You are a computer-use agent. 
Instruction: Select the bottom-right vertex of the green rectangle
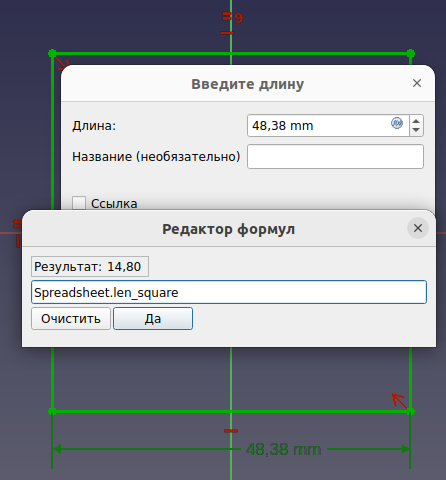click(x=411, y=412)
